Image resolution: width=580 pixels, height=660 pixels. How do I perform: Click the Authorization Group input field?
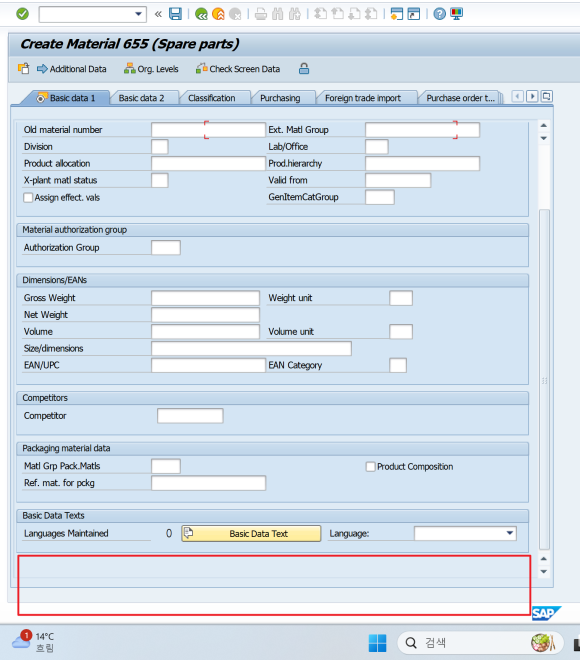tap(166, 248)
